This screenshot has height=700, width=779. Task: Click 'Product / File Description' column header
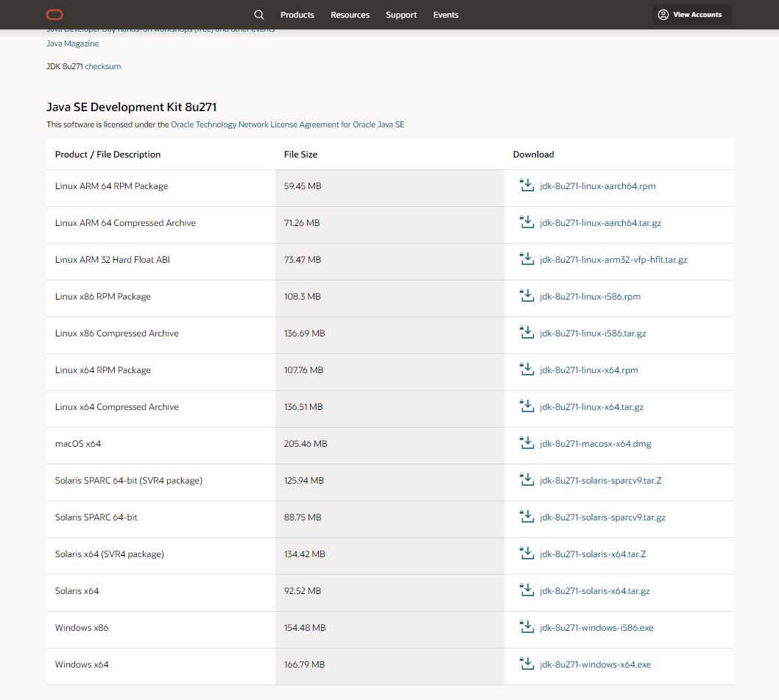tap(107, 155)
